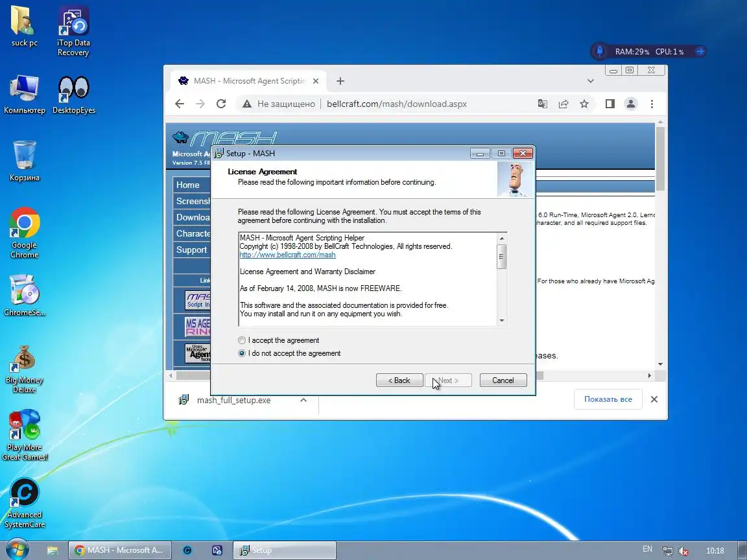
Task: Click the arrow on the RAM/CPU widget
Action: 700,51
